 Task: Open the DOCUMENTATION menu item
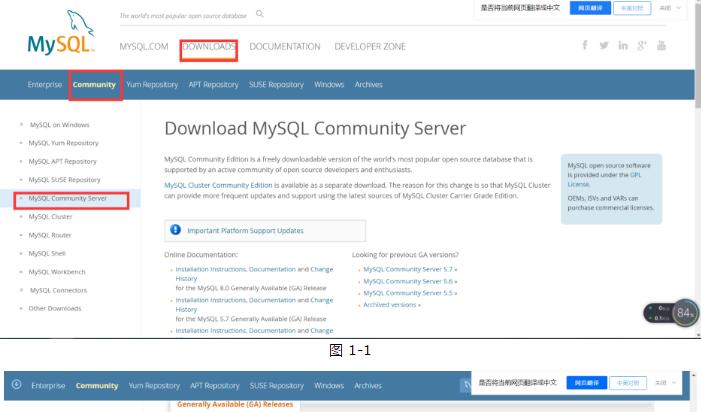(x=285, y=46)
